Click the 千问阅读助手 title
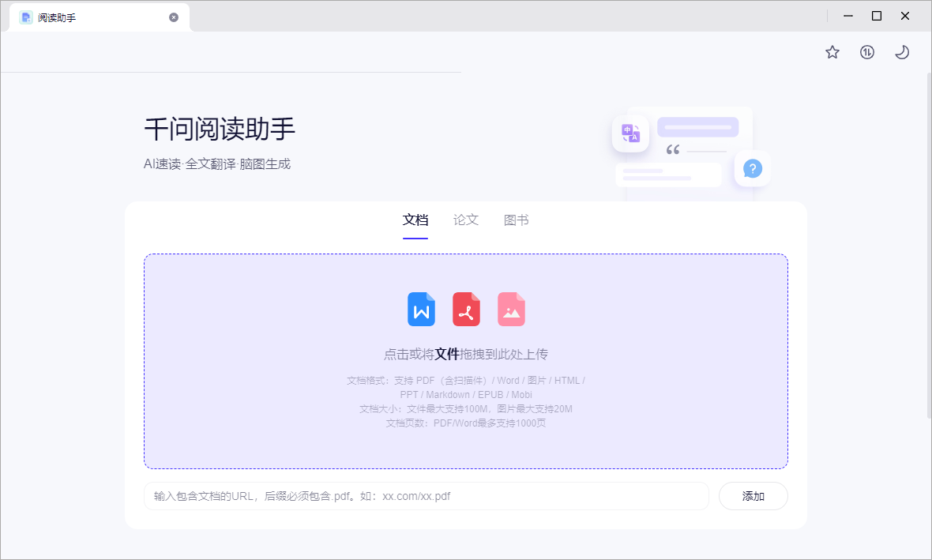 pos(219,128)
